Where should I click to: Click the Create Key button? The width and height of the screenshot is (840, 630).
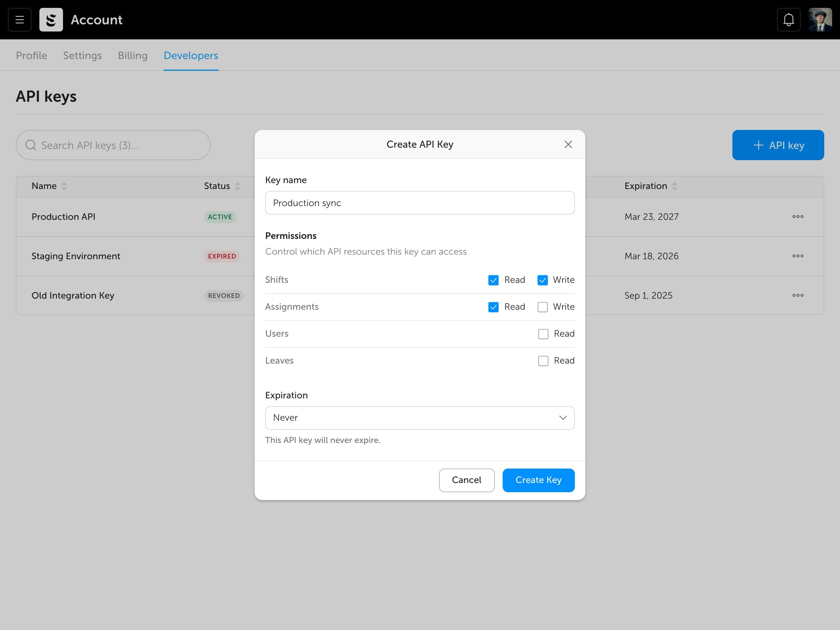[x=538, y=480]
